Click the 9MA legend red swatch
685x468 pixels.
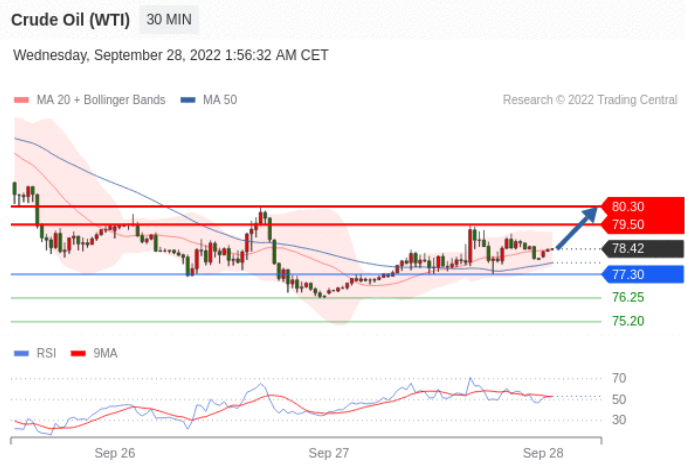coord(78,354)
